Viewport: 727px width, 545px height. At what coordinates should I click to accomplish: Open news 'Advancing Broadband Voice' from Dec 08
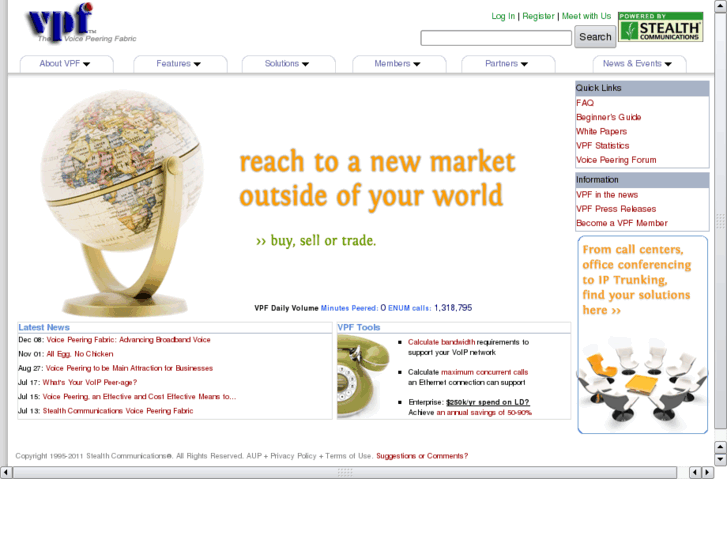tap(128, 340)
